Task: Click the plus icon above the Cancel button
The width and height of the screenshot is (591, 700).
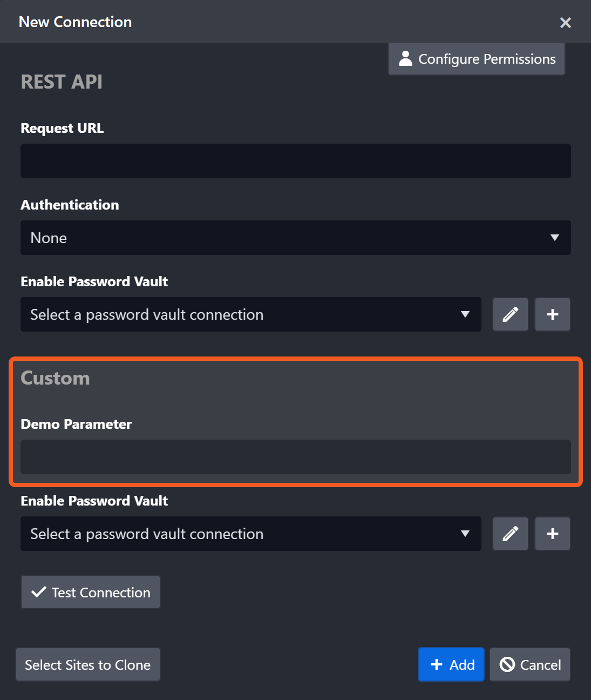Action: tap(552, 534)
